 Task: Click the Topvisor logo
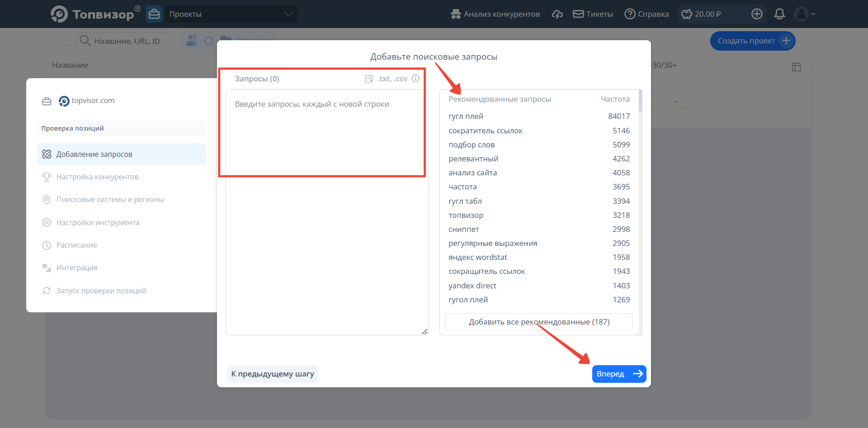click(95, 14)
